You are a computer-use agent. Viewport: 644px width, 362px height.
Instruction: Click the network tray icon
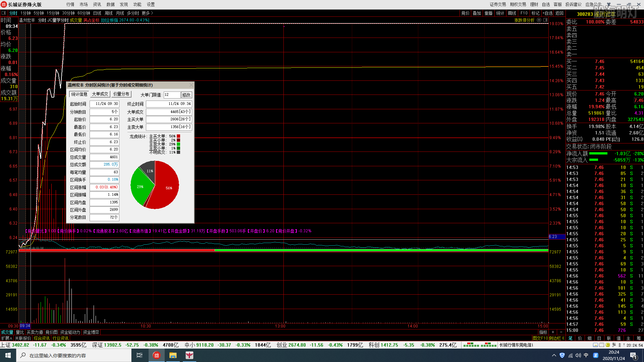[571, 355]
